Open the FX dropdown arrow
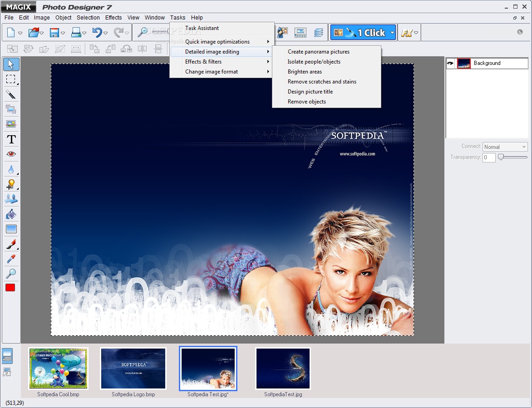 (x=416, y=33)
